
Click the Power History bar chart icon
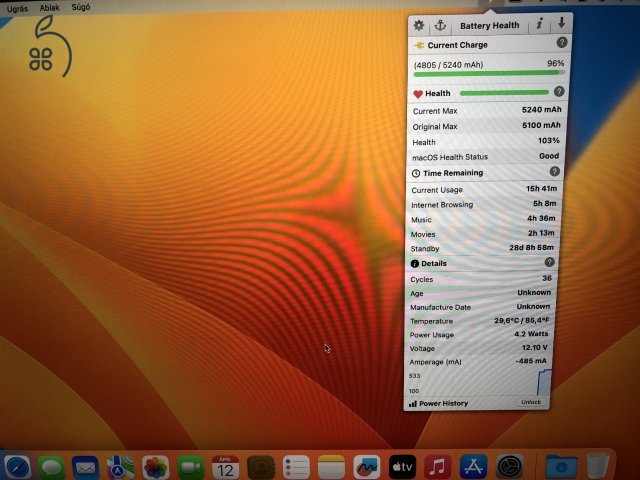pos(413,404)
